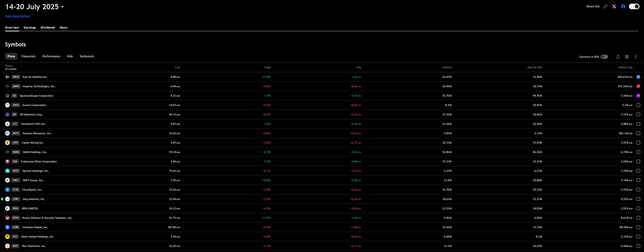Click the Hertz Global Holdings logo icon
The height and width of the screenshot is (252, 644).
click(x=8, y=237)
